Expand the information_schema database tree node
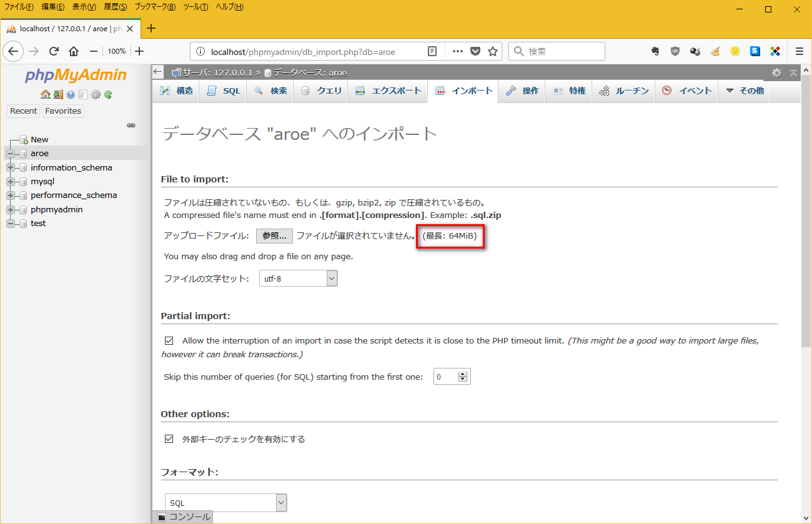 [11, 167]
